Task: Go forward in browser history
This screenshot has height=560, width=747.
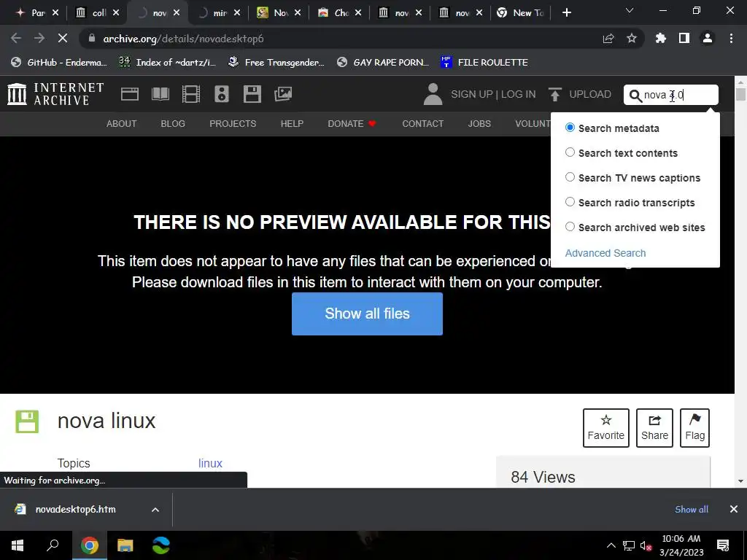Action: (x=39, y=39)
